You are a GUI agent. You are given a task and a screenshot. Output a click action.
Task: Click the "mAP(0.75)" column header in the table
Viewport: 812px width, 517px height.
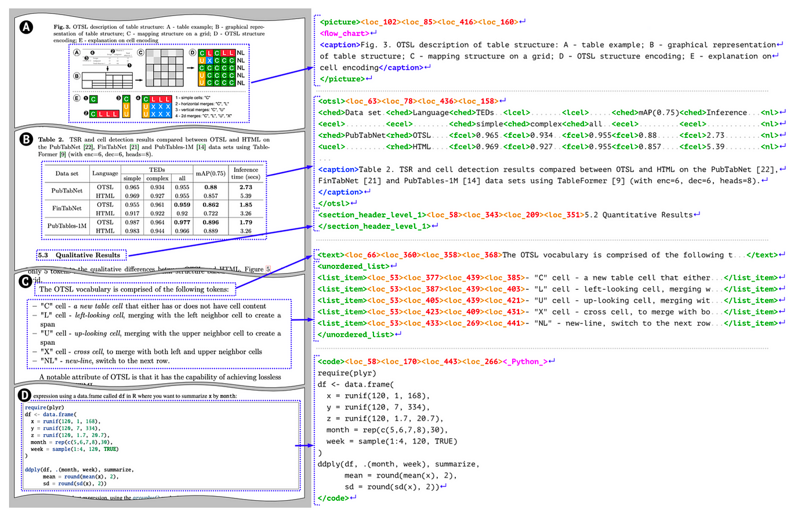[x=211, y=173]
